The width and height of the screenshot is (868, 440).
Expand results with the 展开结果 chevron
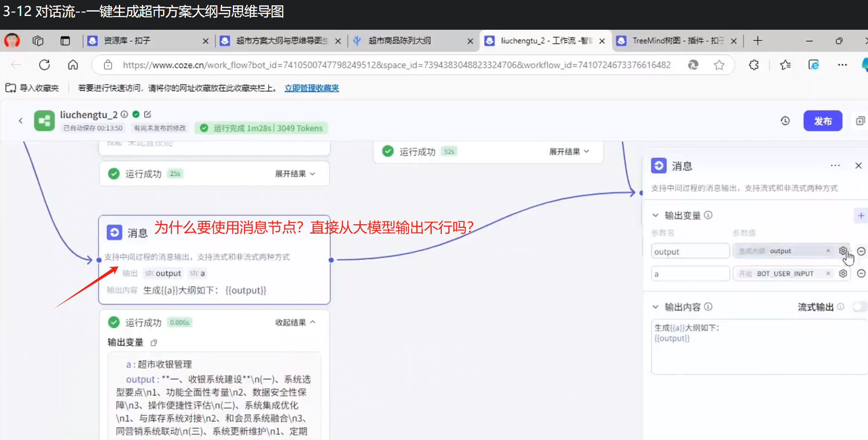pyautogui.click(x=313, y=174)
